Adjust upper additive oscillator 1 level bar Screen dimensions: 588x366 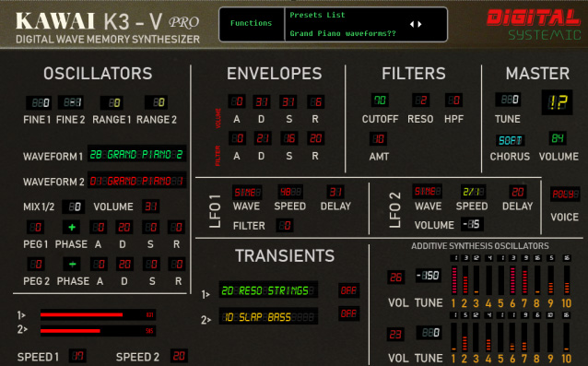(x=454, y=280)
